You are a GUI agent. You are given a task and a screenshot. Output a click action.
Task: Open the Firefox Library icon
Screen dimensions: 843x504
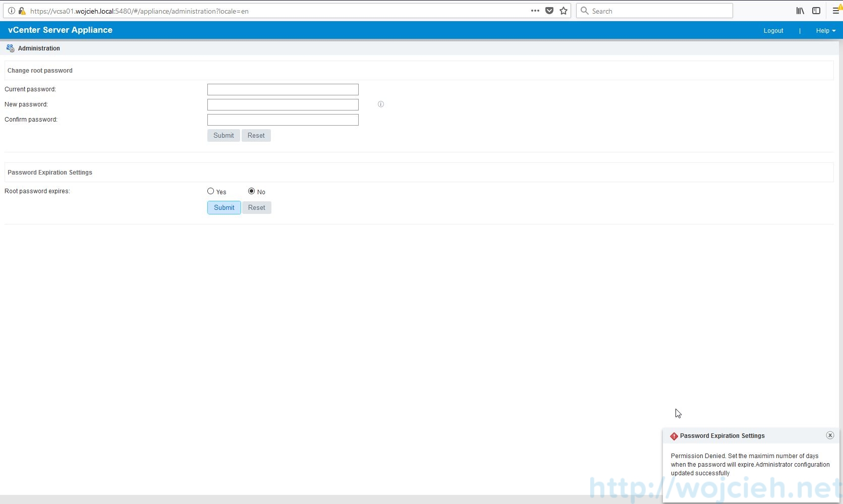[x=800, y=11]
